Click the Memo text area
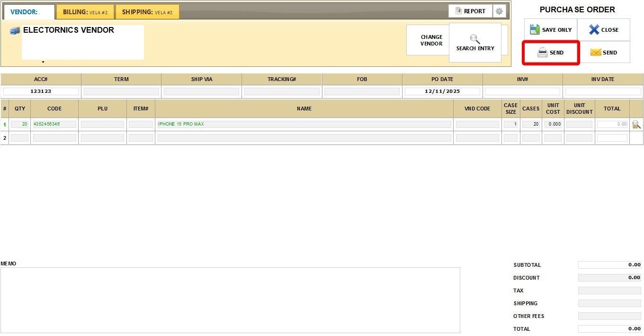The height and width of the screenshot is (336, 644). point(230,300)
